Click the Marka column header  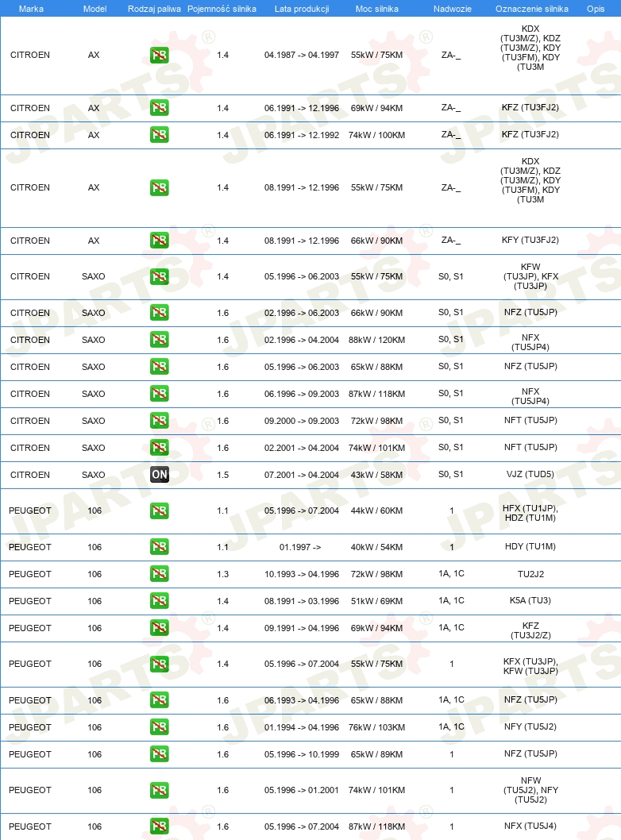pos(31,9)
